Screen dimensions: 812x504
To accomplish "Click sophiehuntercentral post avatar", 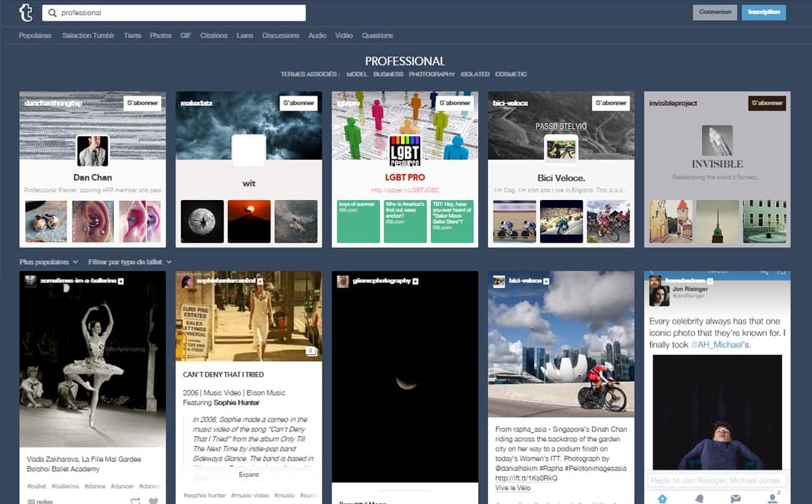I will (x=187, y=281).
